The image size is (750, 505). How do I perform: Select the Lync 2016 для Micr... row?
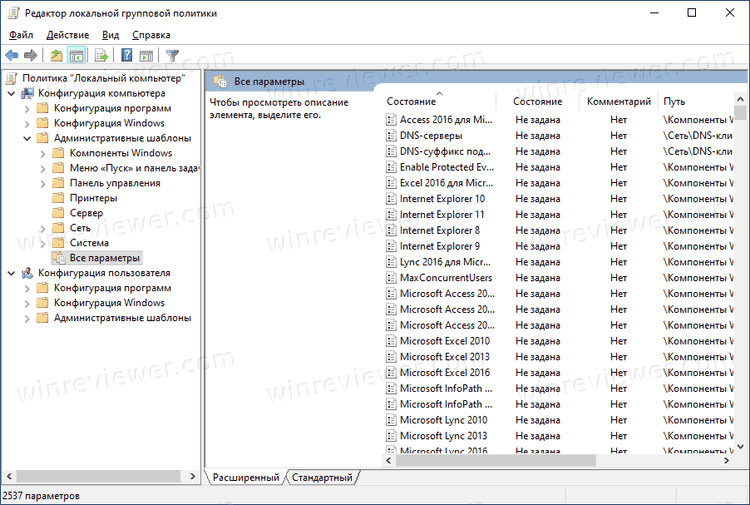tap(559, 262)
